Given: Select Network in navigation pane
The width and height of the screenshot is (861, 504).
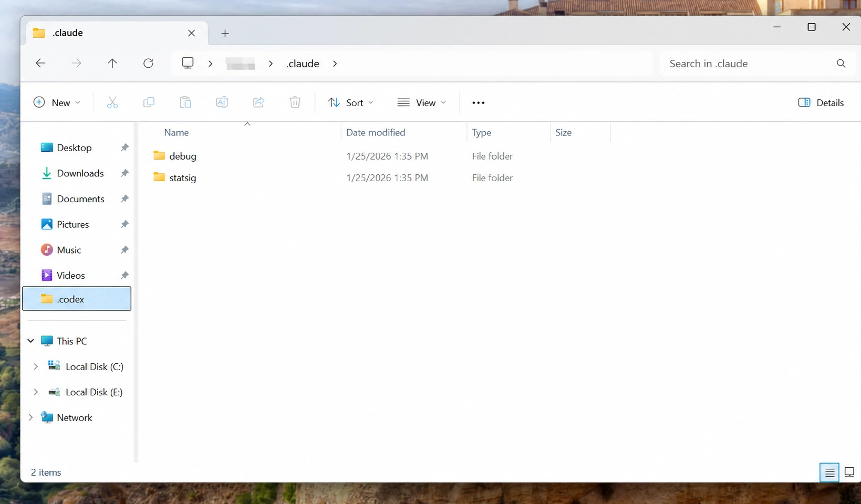Looking at the screenshot, I should (x=75, y=417).
